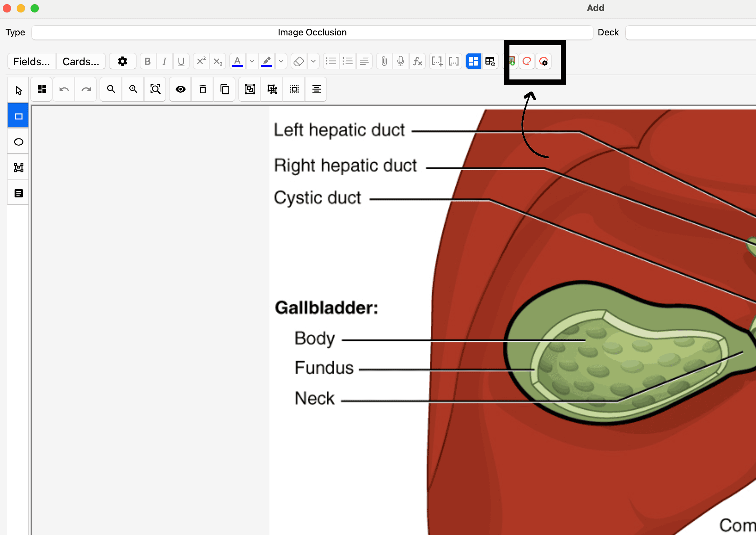Viewport: 756px width, 535px height.
Task: Select the Ellipse mask tool
Action: point(18,141)
